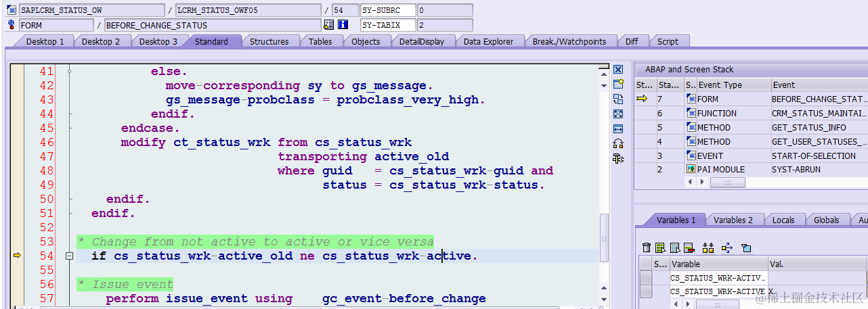Click the Event column header in stack

pyautogui.click(x=819, y=85)
